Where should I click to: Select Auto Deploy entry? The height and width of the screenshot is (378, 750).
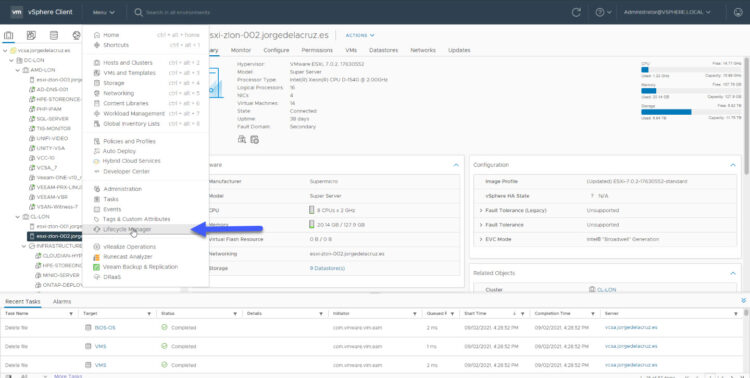coord(119,151)
